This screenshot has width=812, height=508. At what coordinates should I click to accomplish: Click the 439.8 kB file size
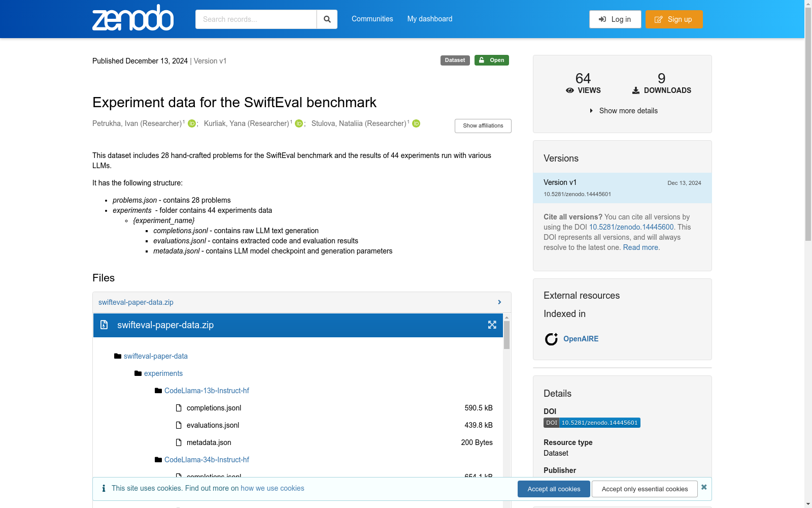(x=479, y=425)
